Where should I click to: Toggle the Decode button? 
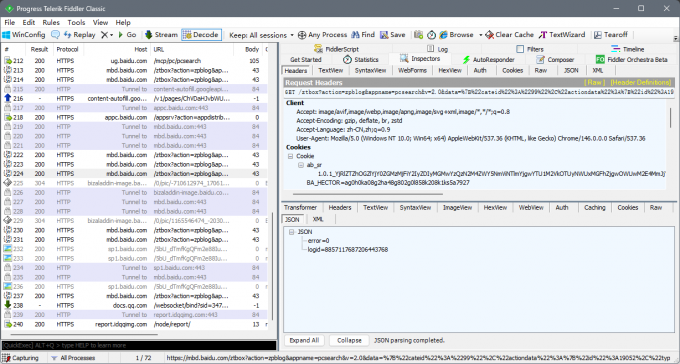click(202, 35)
